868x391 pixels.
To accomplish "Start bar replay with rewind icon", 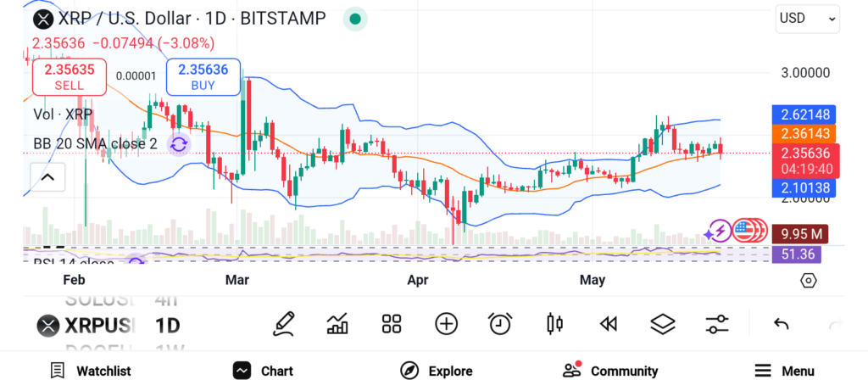I will click(609, 324).
